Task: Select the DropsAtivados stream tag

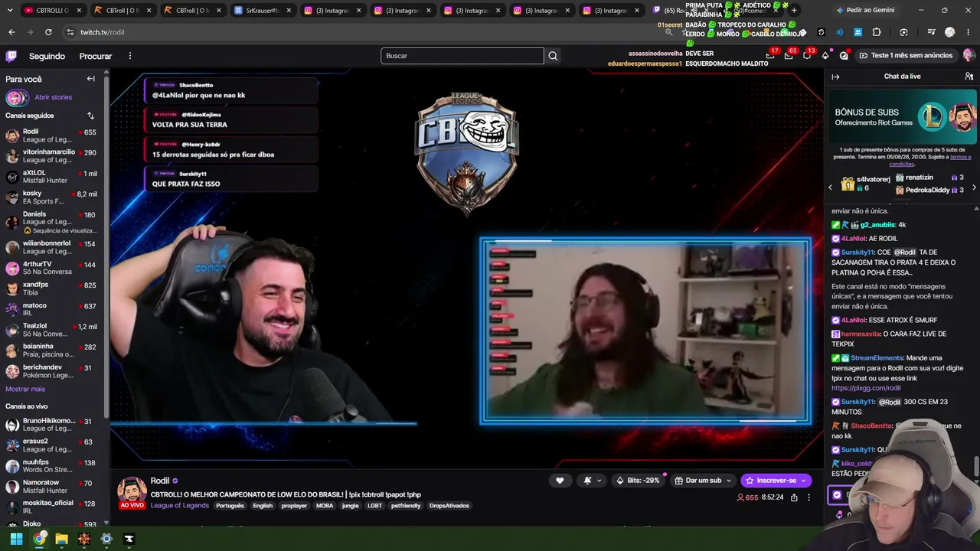Action: point(449,506)
